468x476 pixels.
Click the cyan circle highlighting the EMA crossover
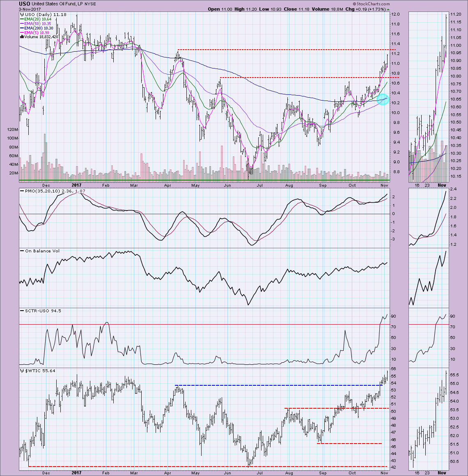click(x=383, y=99)
